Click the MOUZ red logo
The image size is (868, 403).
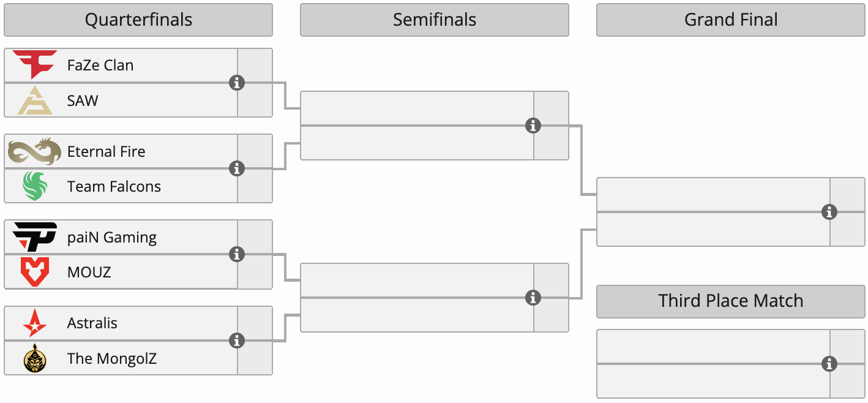pyautogui.click(x=34, y=272)
